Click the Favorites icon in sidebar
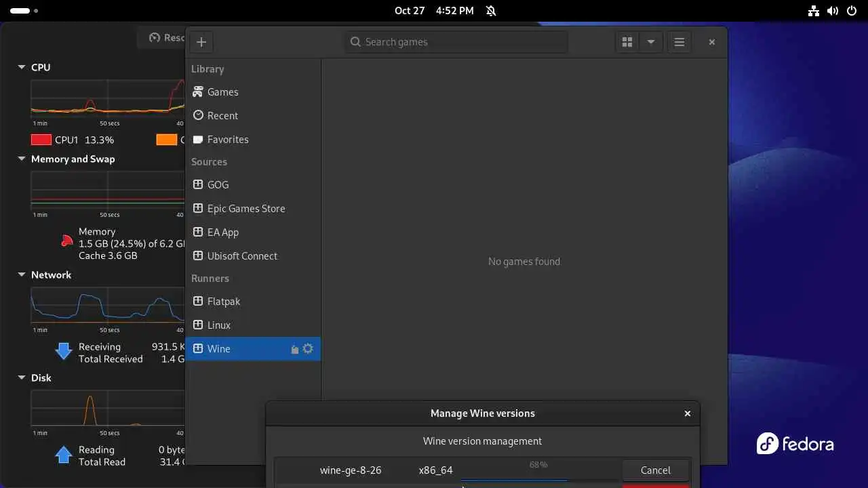 click(x=198, y=139)
